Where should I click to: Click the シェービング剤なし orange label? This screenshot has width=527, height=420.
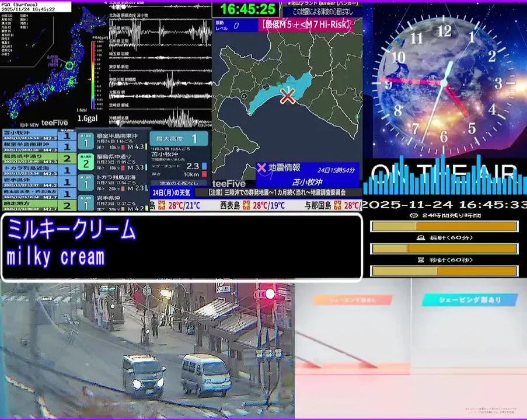click(x=353, y=300)
